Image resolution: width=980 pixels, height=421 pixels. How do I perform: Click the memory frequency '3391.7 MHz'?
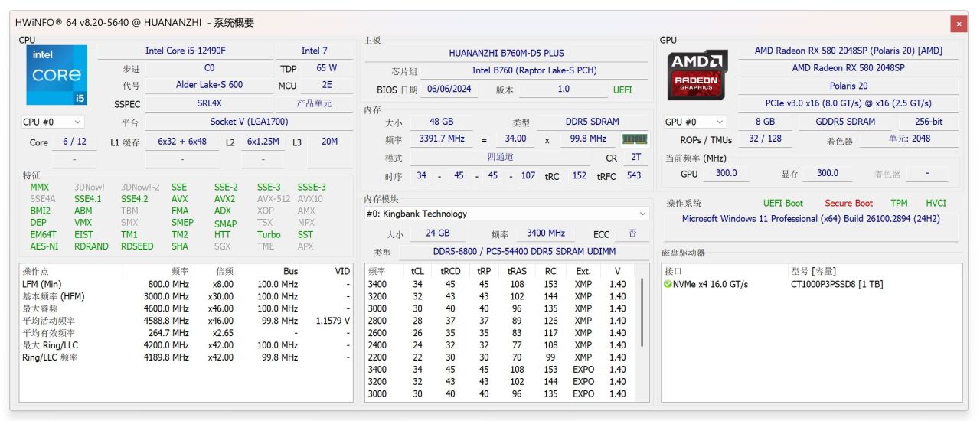(441, 139)
